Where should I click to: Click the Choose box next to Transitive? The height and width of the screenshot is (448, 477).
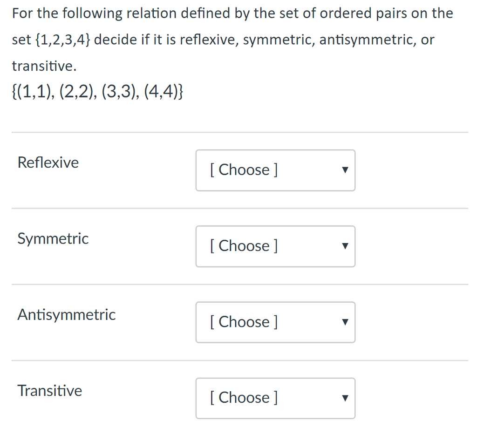(x=275, y=398)
